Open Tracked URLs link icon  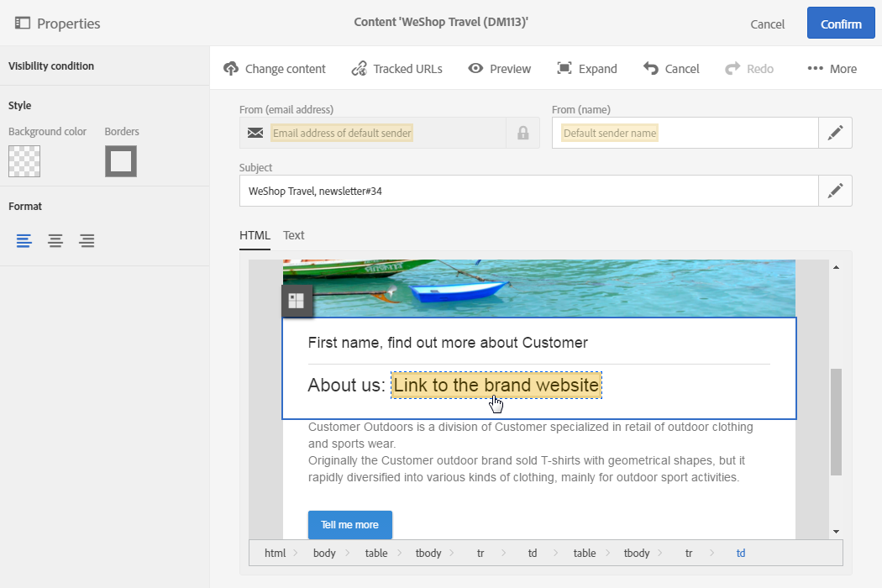coord(359,69)
